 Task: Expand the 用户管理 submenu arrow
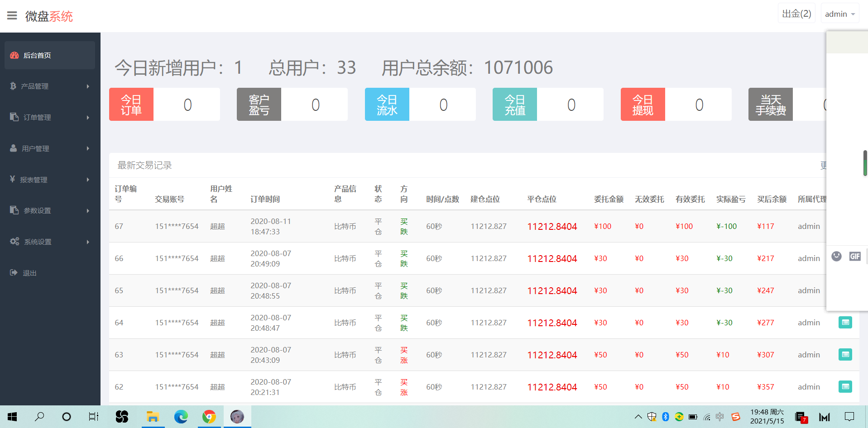pos(88,148)
